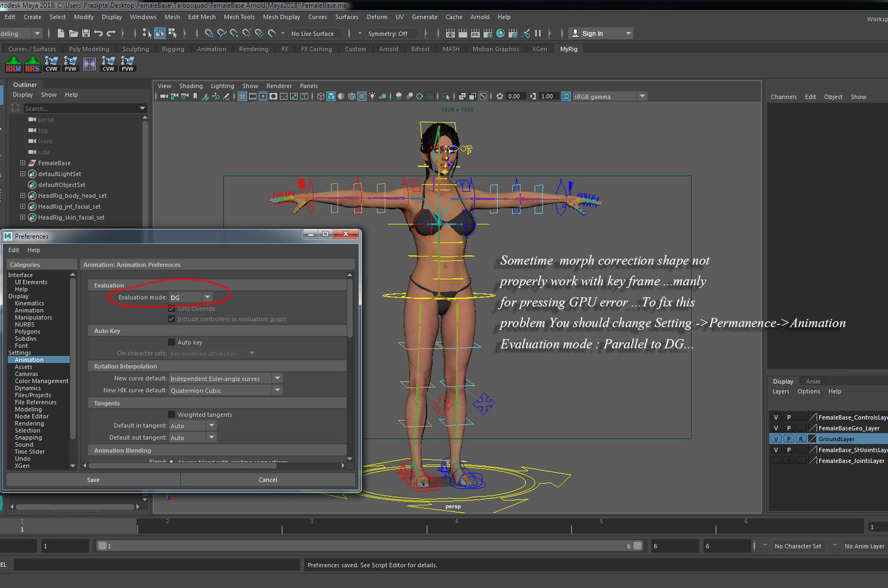Select by object type icon

(160, 33)
